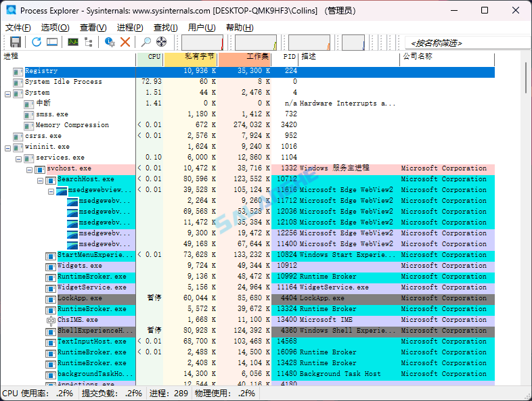Click the 进程: 289 status bar entry

pyautogui.click(x=169, y=393)
